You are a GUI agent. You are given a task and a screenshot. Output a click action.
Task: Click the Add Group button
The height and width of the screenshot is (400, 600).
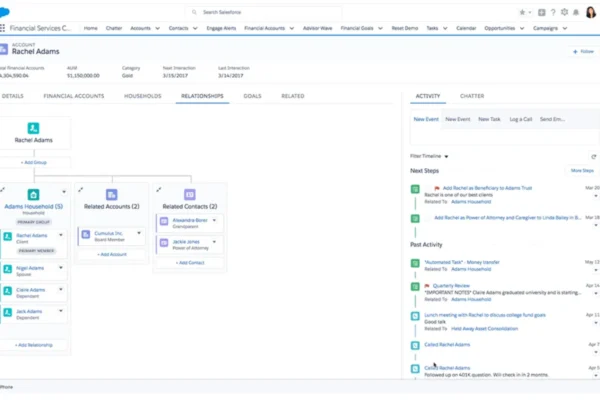coord(34,162)
